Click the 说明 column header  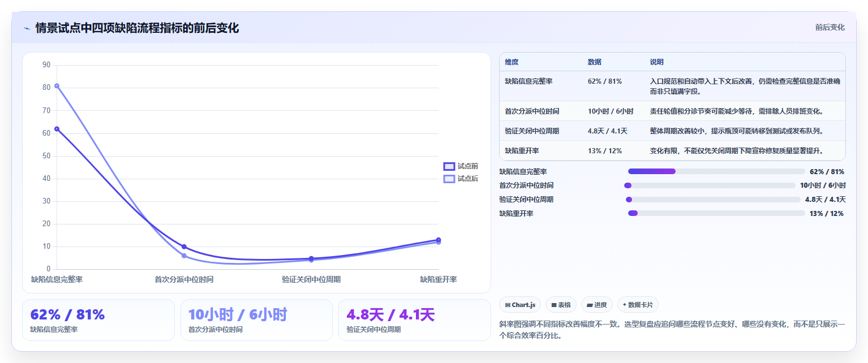click(657, 62)
